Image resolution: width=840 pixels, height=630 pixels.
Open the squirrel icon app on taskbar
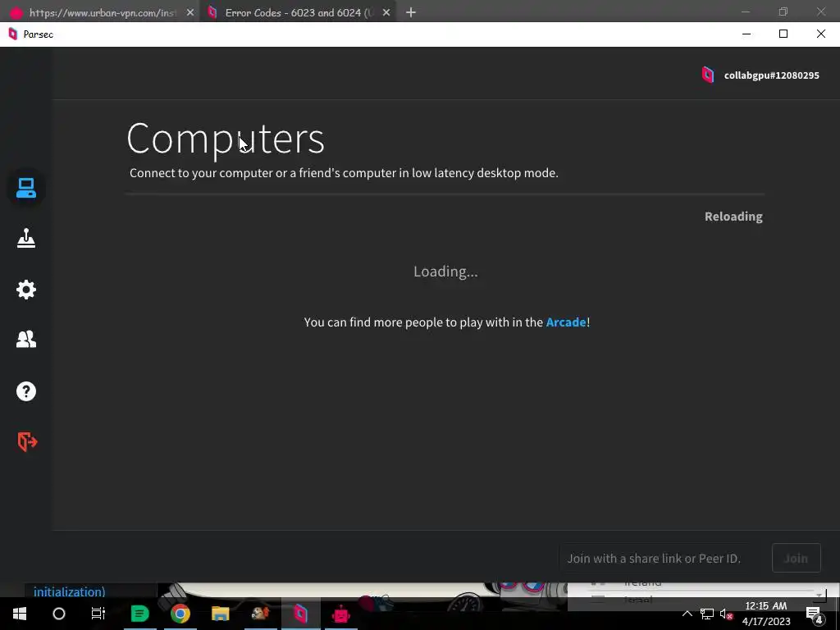point(260,614)
